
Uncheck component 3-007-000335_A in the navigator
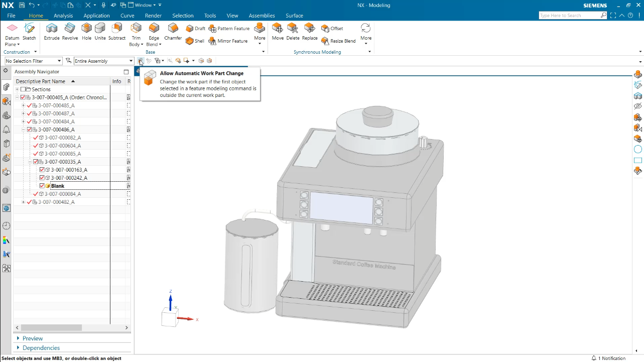[x=36, y=162]
